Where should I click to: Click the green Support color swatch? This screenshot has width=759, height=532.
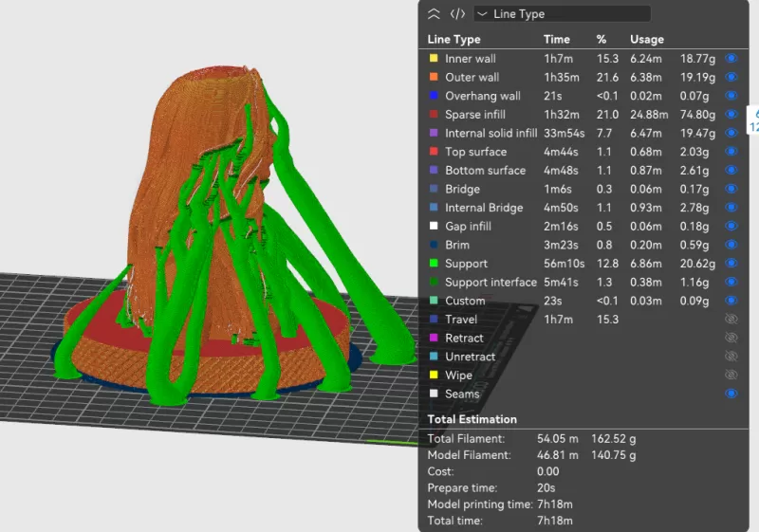434,264
